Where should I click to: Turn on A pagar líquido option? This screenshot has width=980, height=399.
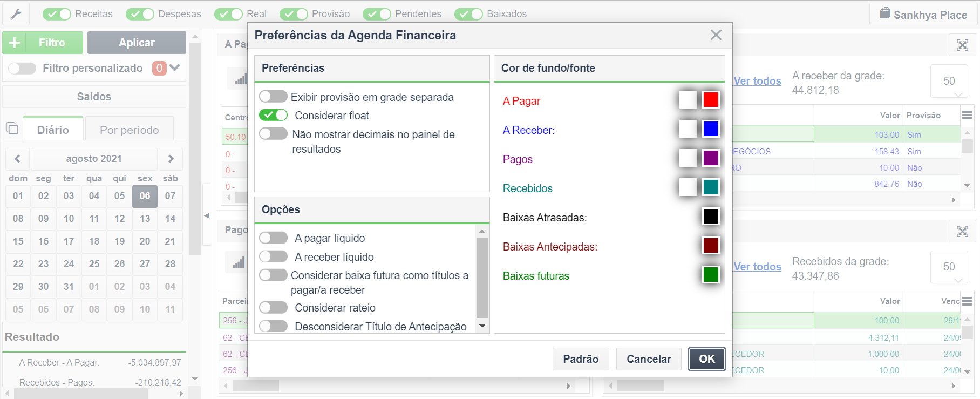point(273,238)
